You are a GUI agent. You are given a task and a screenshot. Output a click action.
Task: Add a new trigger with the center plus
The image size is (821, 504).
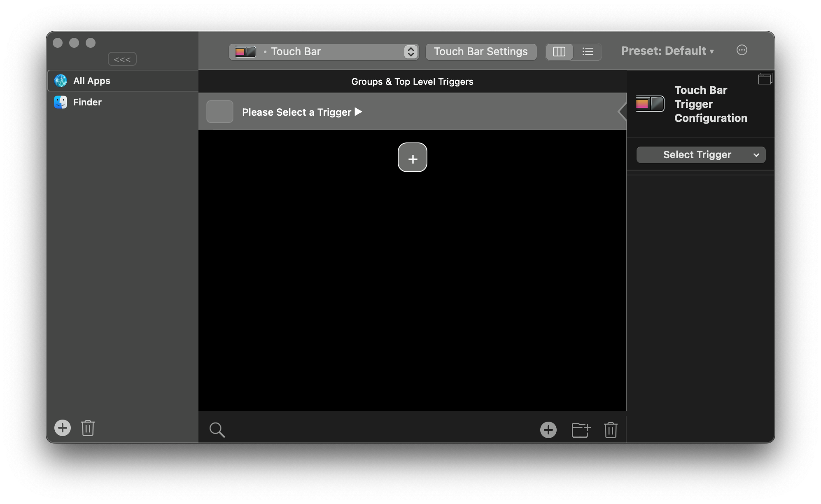coord(413,157)
